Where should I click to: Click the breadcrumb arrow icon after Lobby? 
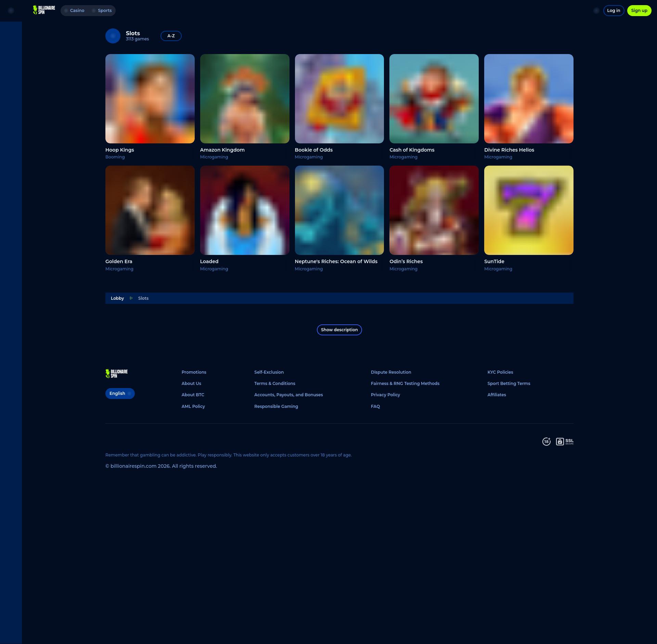coord(131,298)
